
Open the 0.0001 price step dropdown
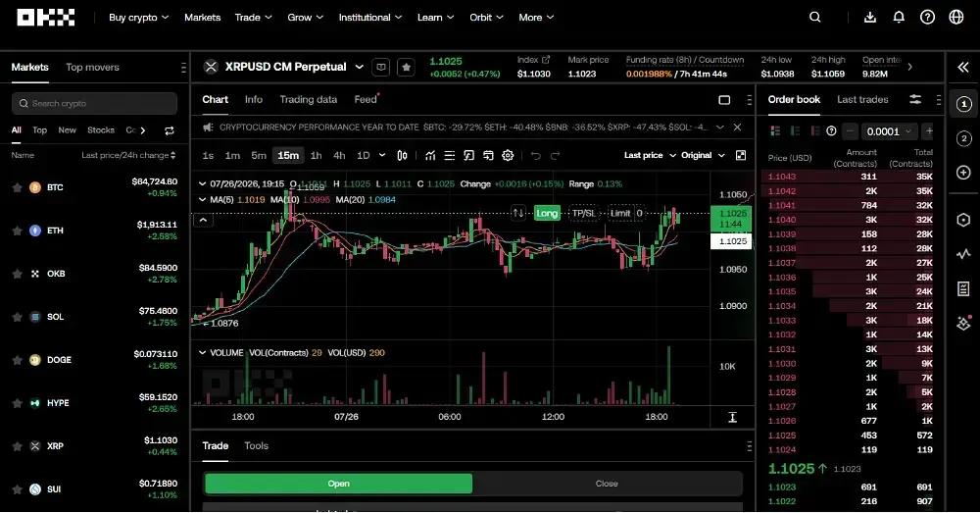(x=889, y=131)
